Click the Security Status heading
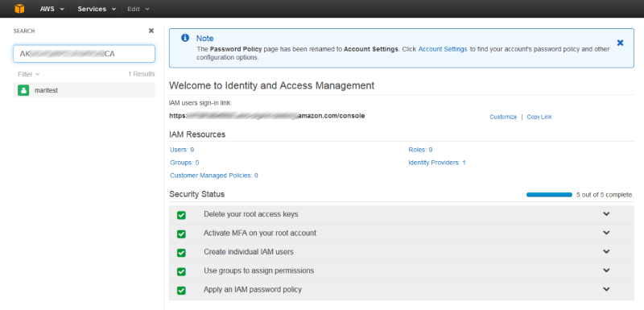The height and width of the screenshot is (310, 644). 196,194
